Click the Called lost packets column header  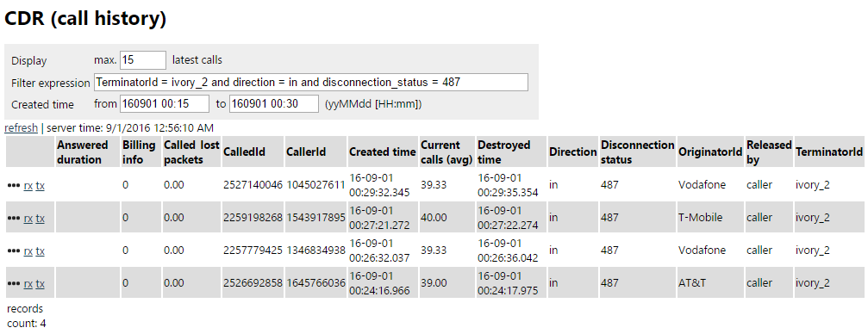pos(191,152)
